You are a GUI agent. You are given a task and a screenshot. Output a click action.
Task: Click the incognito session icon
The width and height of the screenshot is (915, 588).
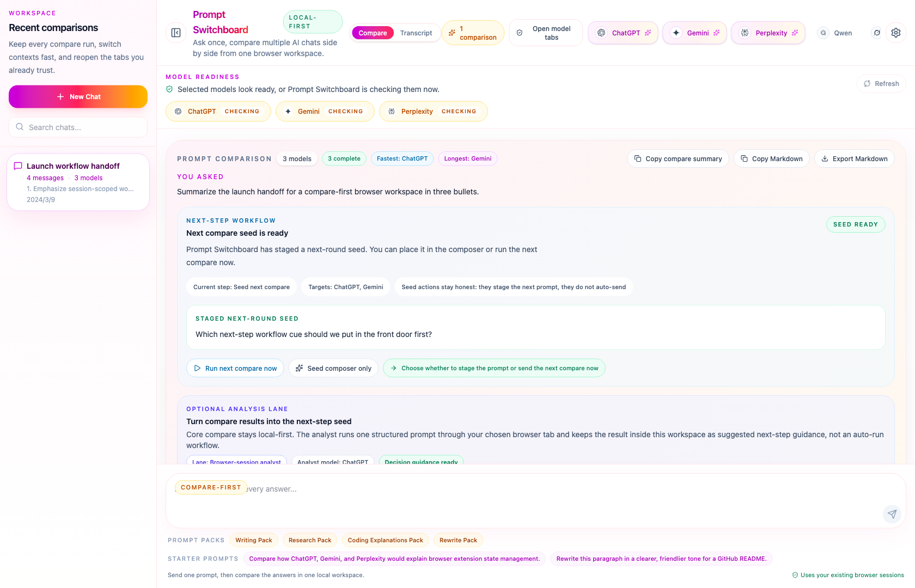point(877,33)
